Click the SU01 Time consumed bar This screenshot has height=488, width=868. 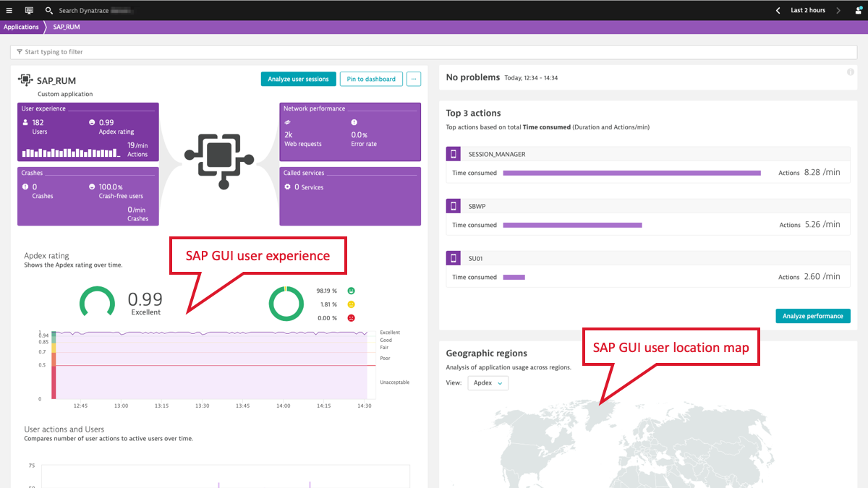514,277
